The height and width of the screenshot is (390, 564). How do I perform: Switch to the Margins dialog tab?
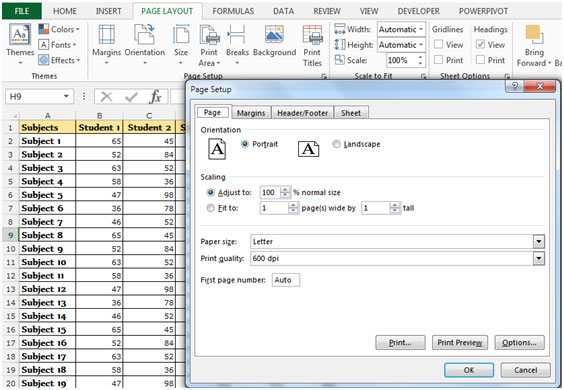pos(251,113)
